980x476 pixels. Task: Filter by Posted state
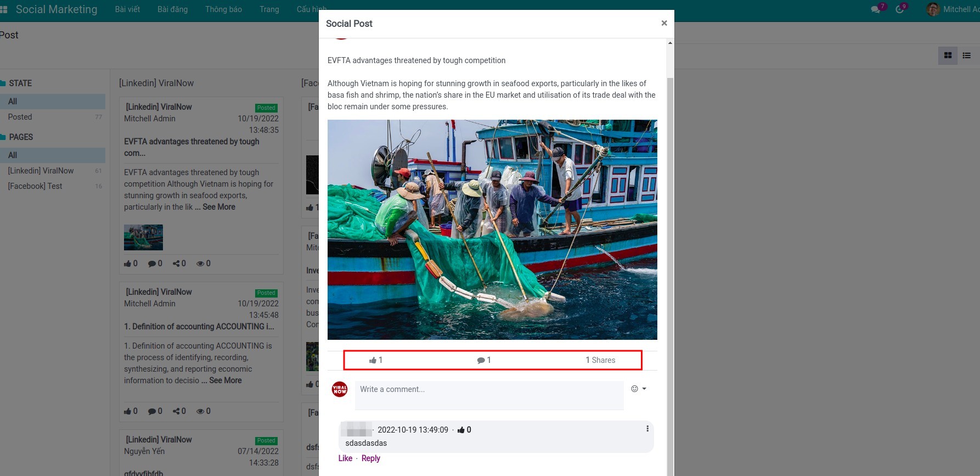click(x=53, y=117)
